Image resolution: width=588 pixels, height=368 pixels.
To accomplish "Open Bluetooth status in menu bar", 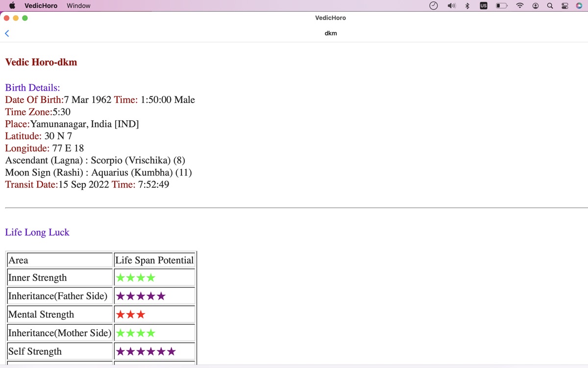I will tap(467, 6).
